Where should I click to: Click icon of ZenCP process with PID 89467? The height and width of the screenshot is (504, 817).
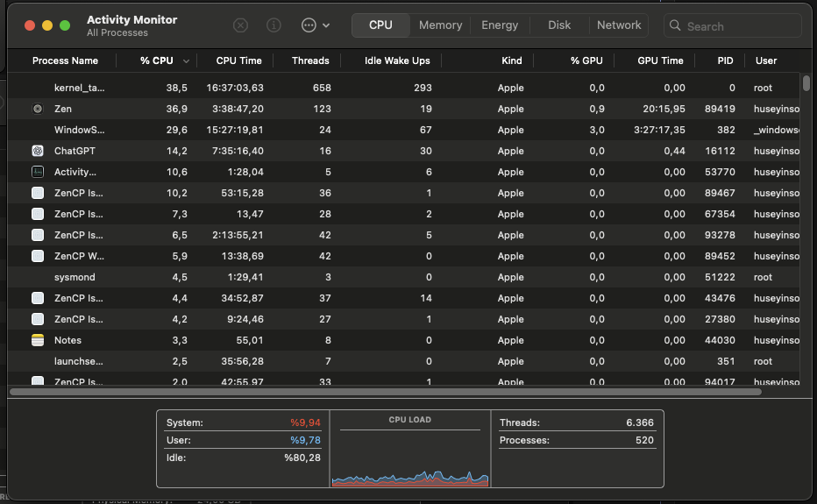(x=38, y=193)
